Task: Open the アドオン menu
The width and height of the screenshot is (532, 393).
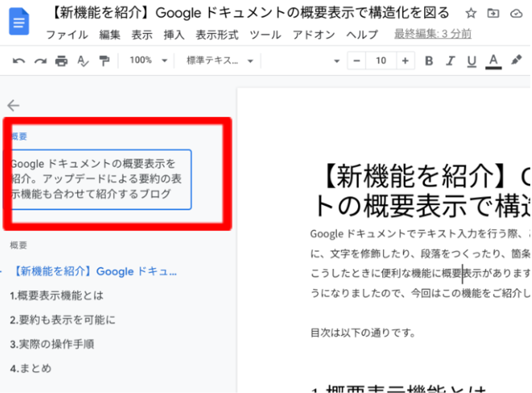Action: pos(313,35)
